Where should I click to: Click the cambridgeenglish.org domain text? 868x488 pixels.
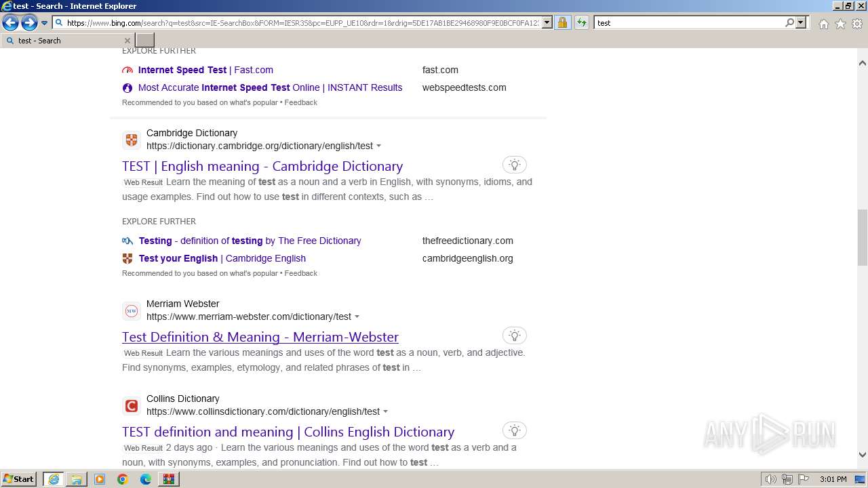[x=468, y=258]
